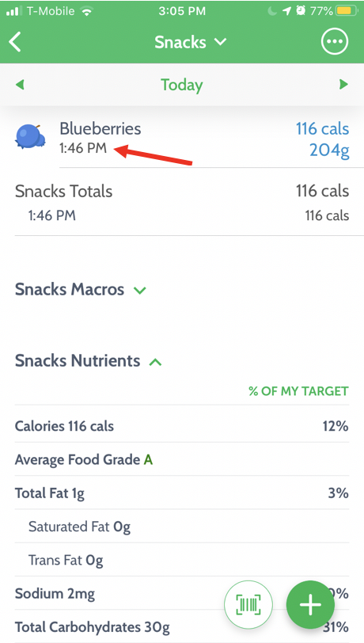Tap the blueberries food icon
The image size is (364, 643).
30,136
